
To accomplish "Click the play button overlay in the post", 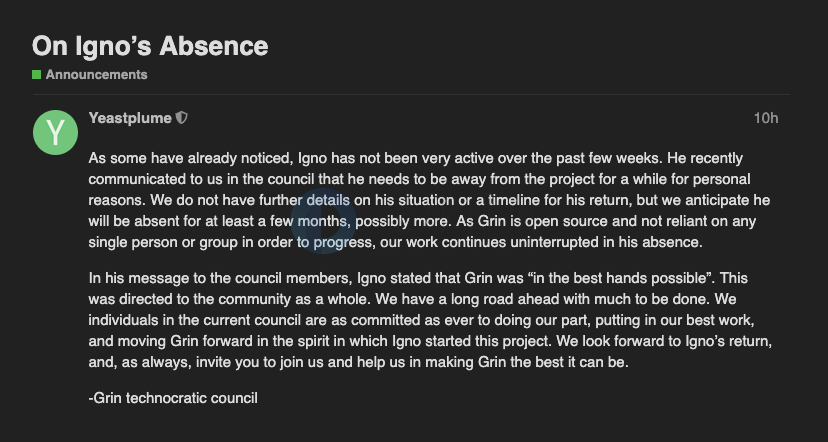I will [x=323, y=221].
